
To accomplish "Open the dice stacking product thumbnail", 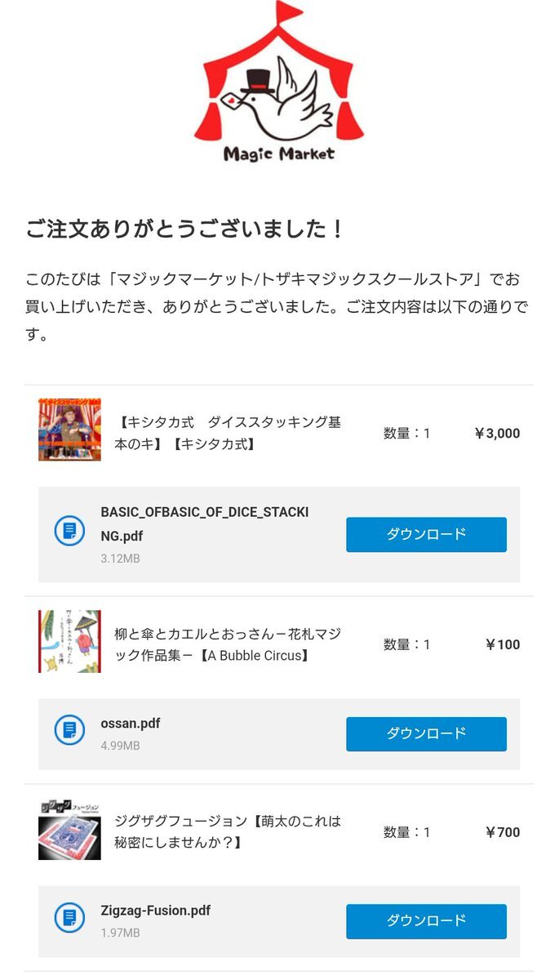I will click(69, 430).
